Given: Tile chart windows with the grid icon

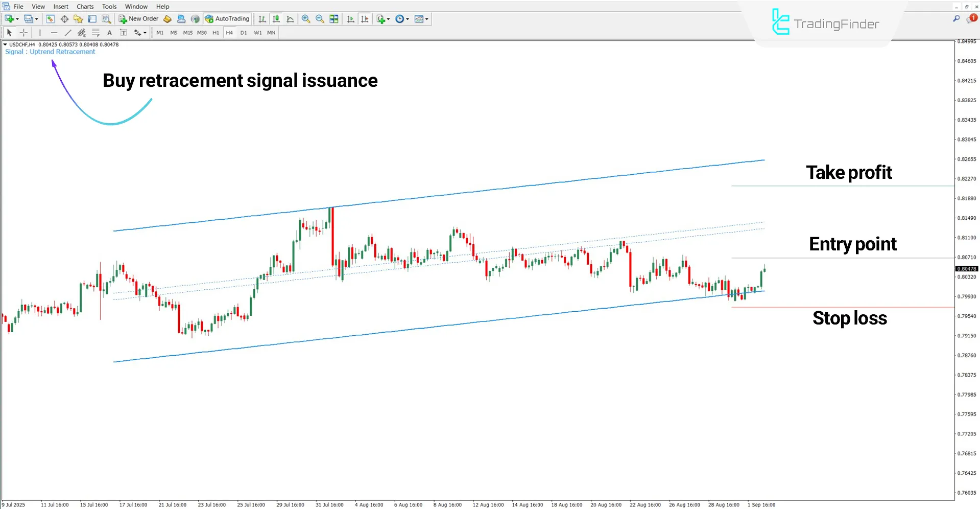Looking at the screenshot, I should click(334, 19).
